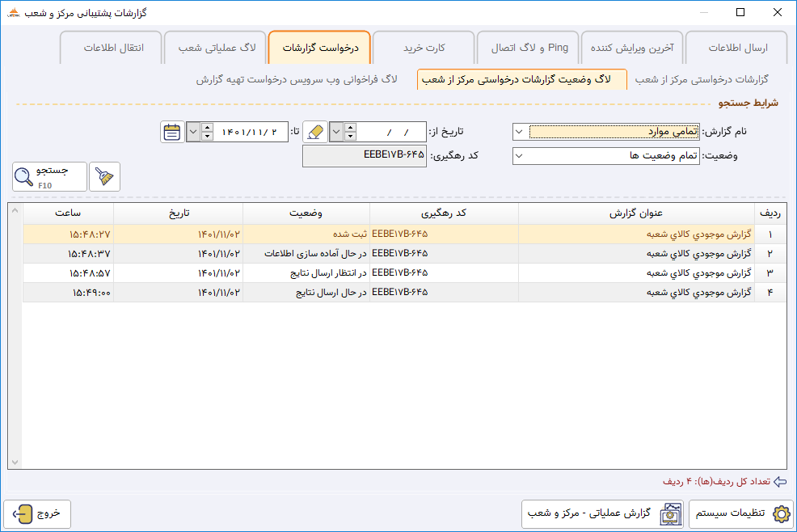Click the table scrollbar up arrow
The image size is (797, 532).
point(15,210)
